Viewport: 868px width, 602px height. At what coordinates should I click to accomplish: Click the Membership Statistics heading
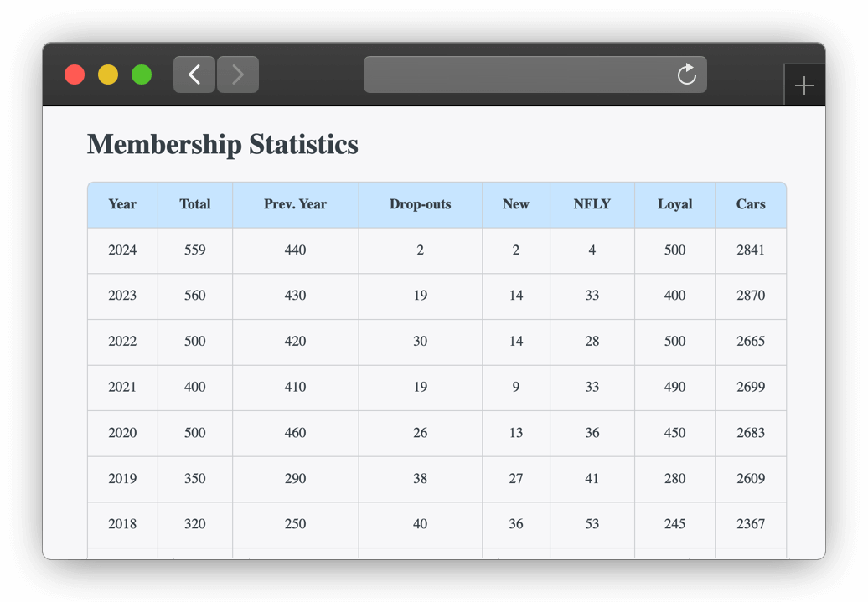coord(222,144)
